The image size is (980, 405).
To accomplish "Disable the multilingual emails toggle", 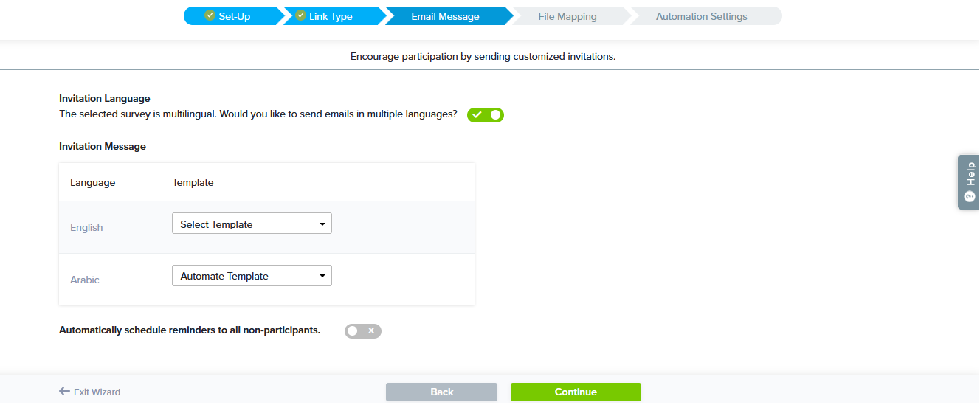I will pyautogui.click(x=486, y=115).
